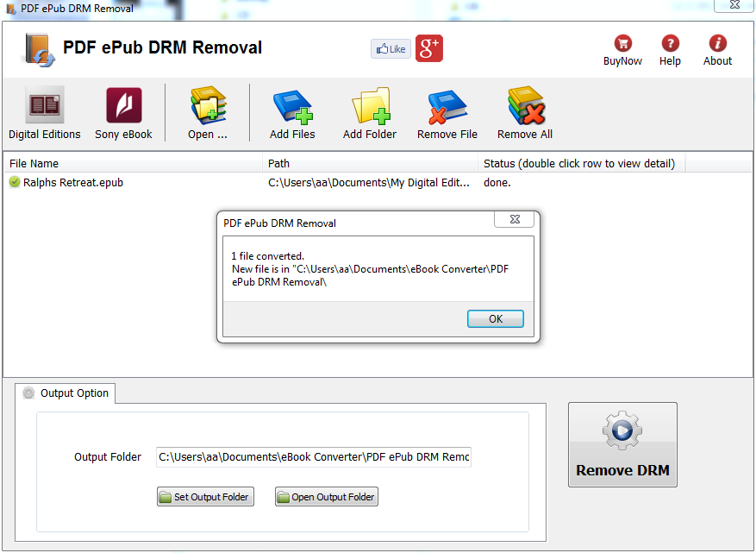This screenshot has width=756, height=553.
Task: Confirm the conversion dialog with OK
Action: 495,318
